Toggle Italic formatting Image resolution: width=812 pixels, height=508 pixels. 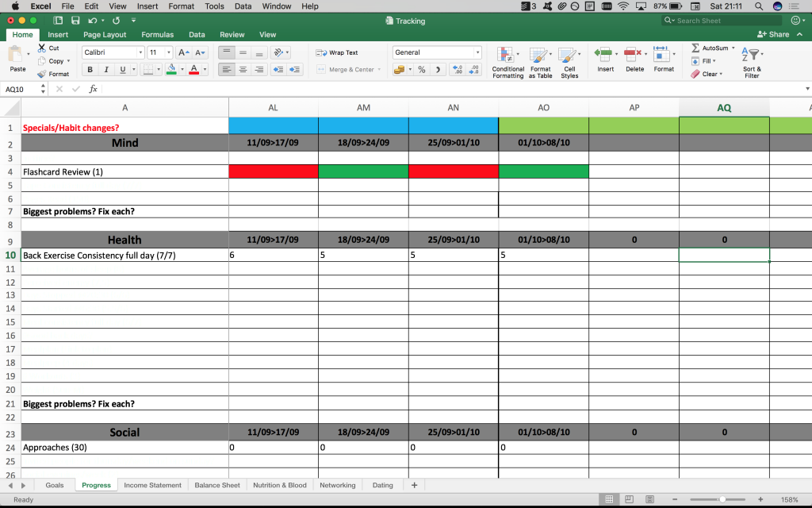[x=106, y=70]
